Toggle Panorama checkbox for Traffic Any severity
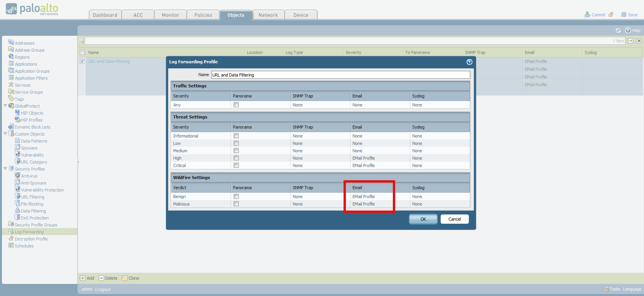Image resolution: width=644 pixels, height=296 pixels. click(236, 105)
